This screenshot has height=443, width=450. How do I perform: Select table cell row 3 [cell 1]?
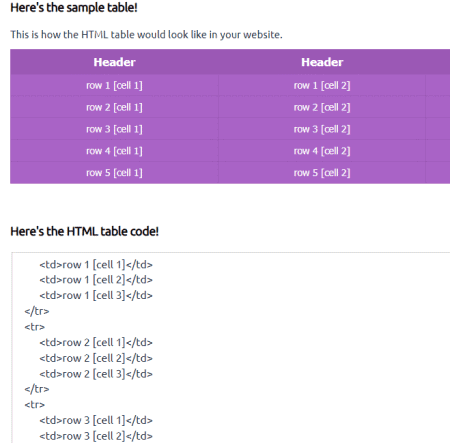(x=114, y=129)
